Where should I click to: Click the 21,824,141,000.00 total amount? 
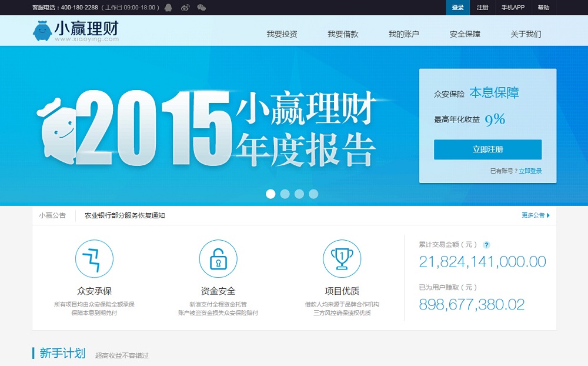click(x=482, y=262)
